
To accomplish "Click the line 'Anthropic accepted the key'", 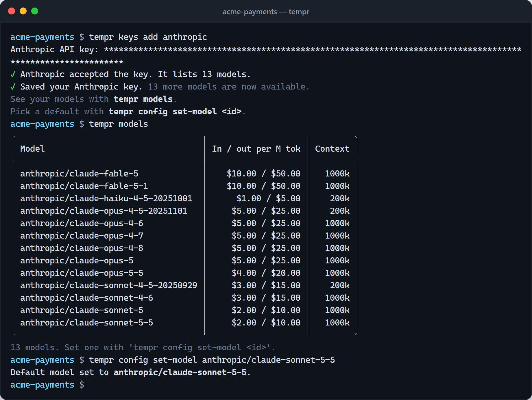I will click(x=130, y=74).
